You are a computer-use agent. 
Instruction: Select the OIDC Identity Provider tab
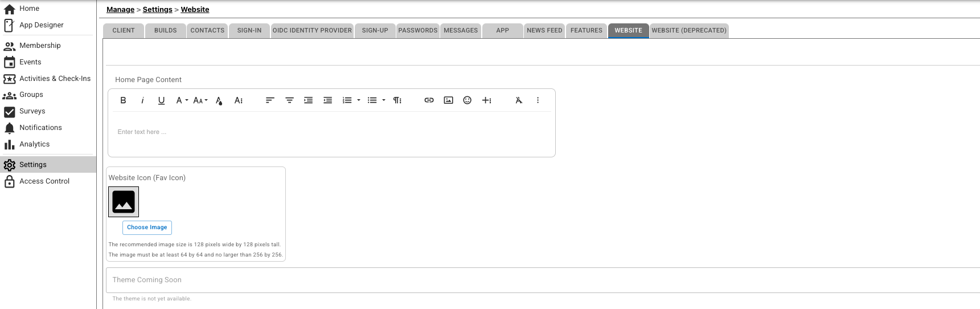[312, 31]
